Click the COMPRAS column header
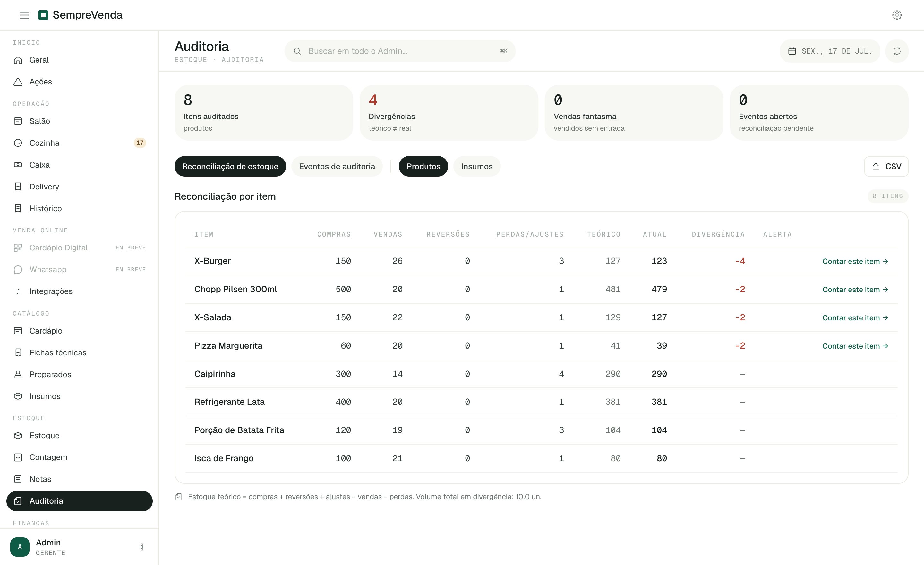 coord(334,234)
